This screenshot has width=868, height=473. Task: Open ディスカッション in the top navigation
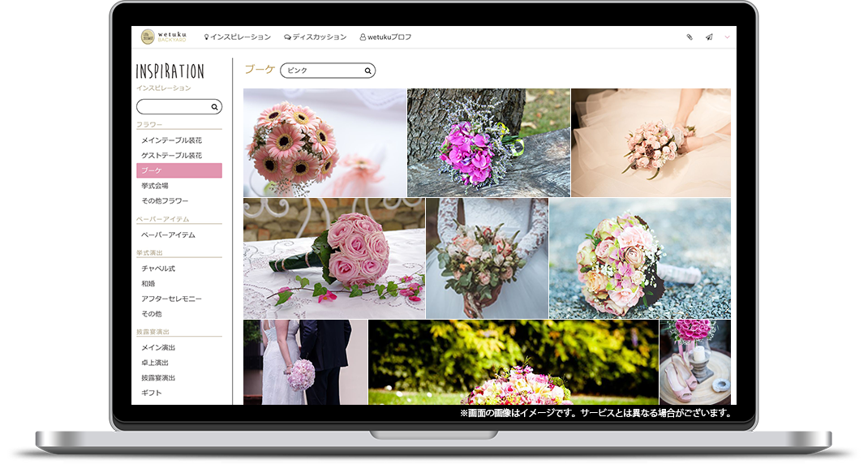316,37
